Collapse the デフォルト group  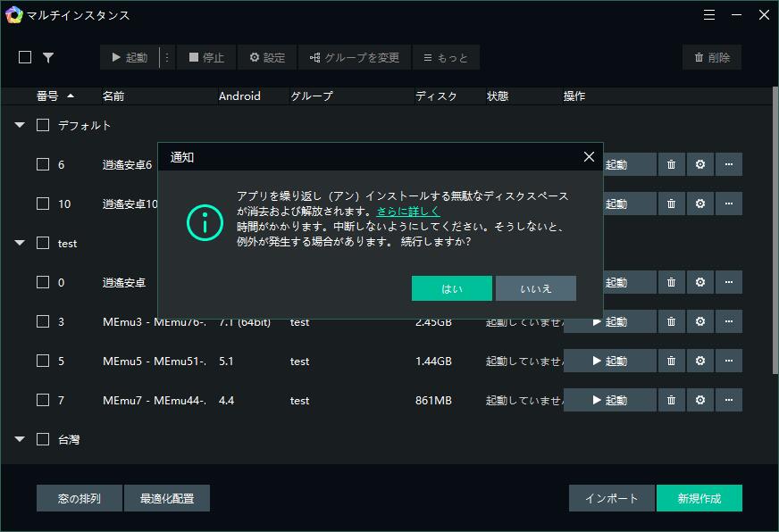(20, 125)
